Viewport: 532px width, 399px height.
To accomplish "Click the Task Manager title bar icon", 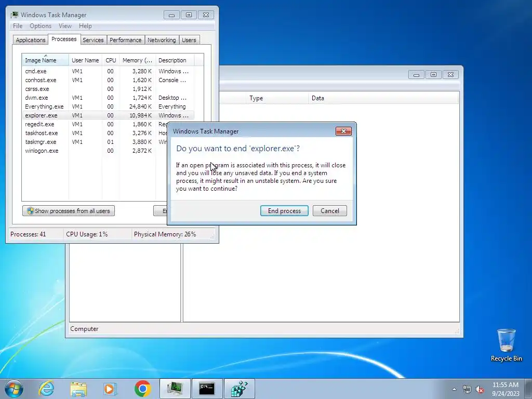I will 14,15.
